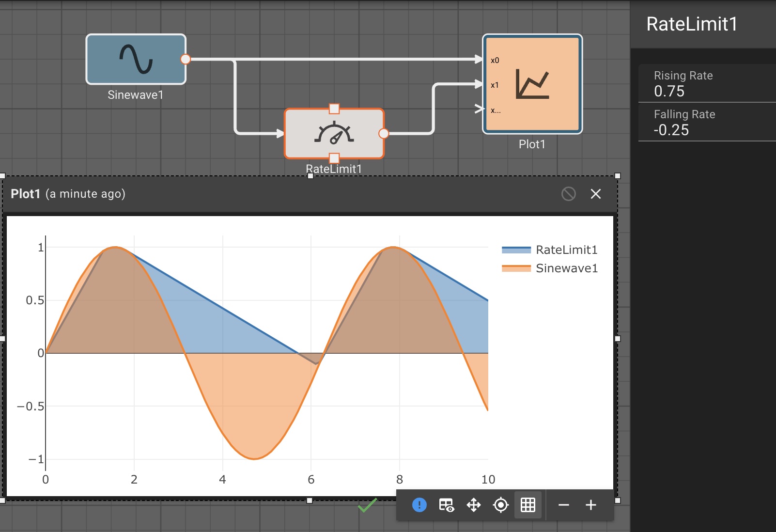Click the top square port on RateLimit1
Image resolution: width=776 pixels, height=532 pixels.
[334, 109]
